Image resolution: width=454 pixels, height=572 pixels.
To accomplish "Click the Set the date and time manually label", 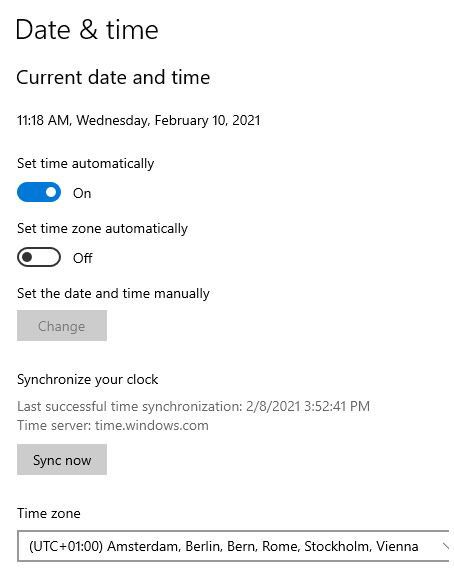I will [x=113, y=294].
